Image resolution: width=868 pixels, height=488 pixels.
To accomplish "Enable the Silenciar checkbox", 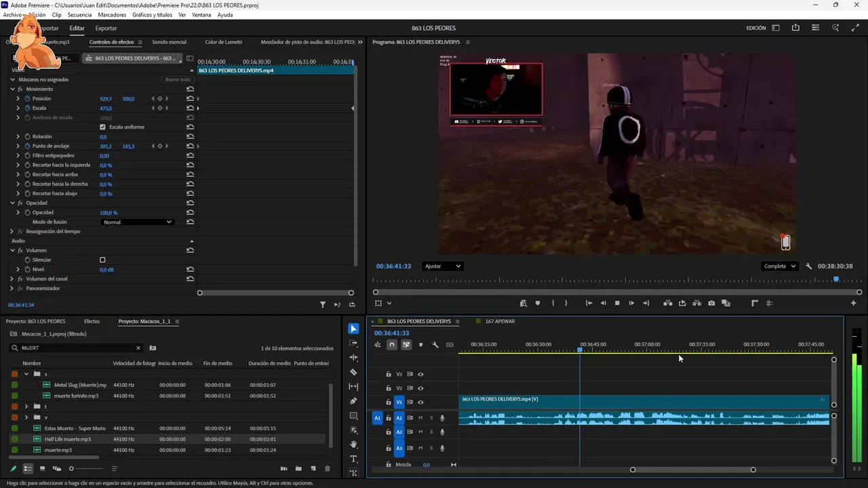I will pos(102,260).
